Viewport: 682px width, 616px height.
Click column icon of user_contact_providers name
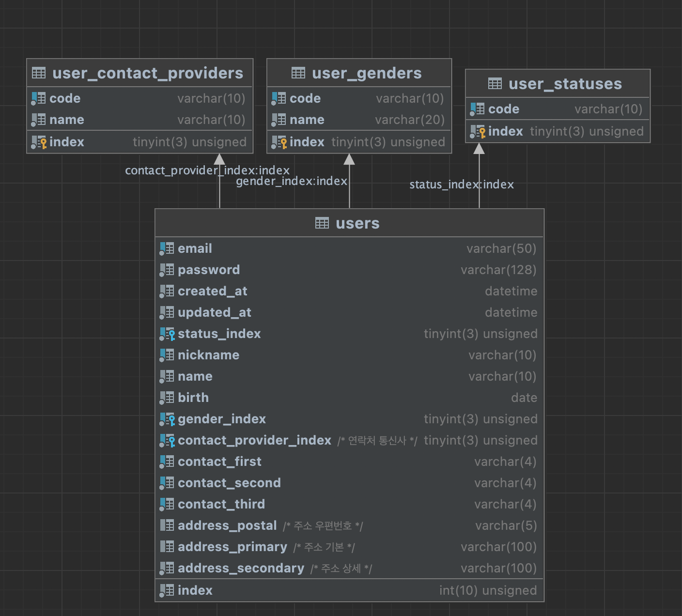point(38,120)
